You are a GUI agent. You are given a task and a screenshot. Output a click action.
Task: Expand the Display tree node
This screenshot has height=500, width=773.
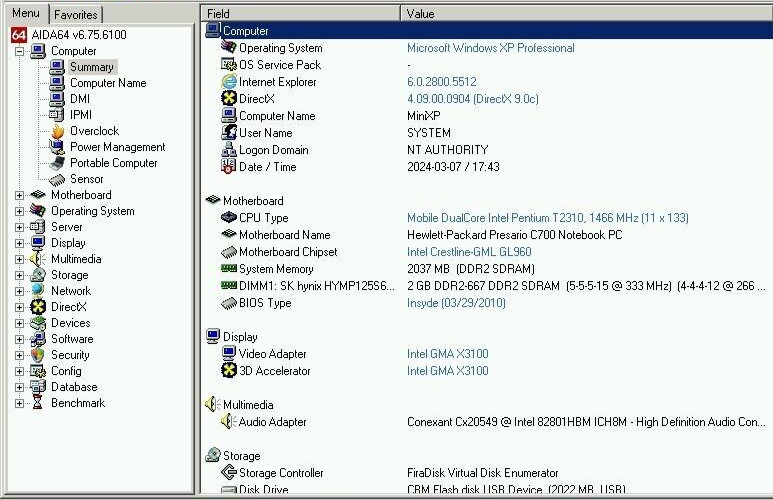click(x=19, y=243)
